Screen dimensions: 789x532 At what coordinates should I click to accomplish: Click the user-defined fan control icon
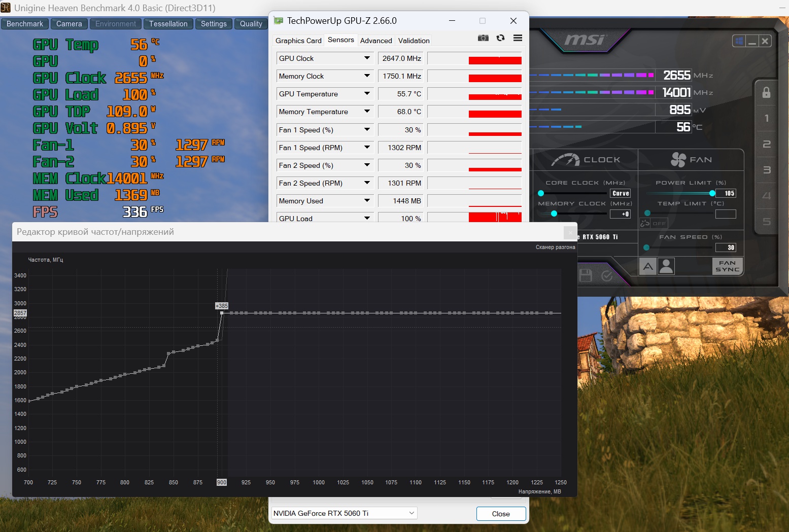click(666, 266)
